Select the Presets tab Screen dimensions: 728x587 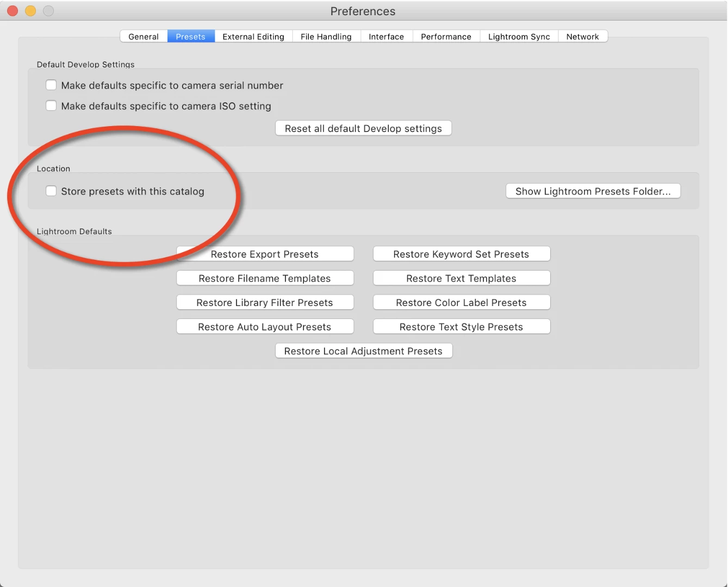click(191, 36)
